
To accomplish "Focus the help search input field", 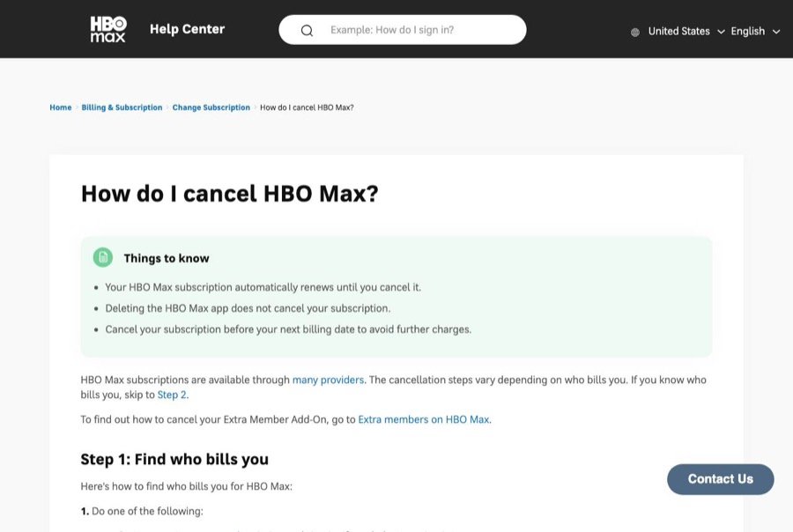I will pos(403,30).
